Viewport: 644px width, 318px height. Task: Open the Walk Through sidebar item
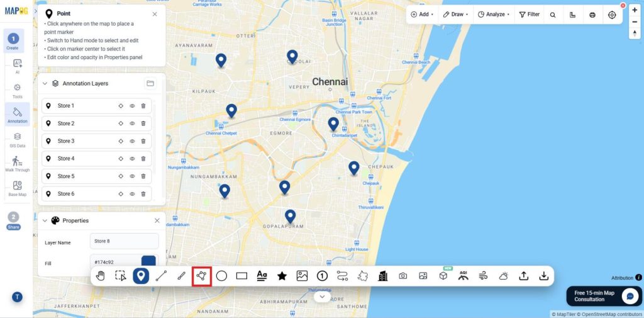[17, 163]
